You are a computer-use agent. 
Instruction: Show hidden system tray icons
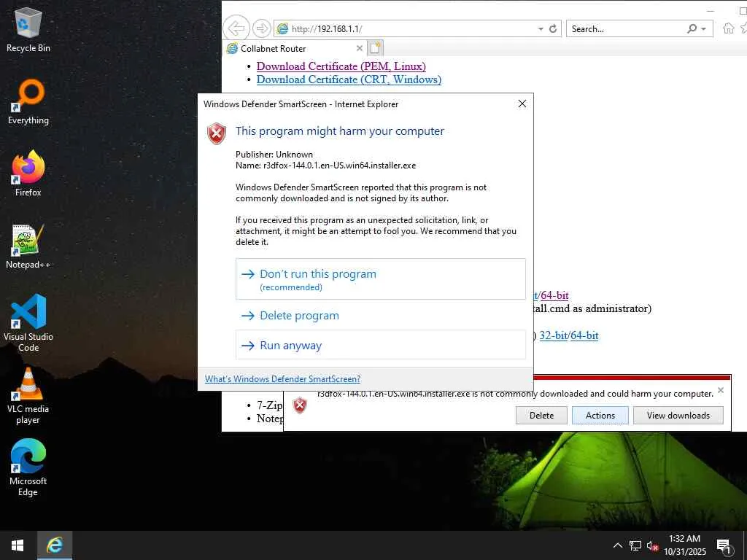click(617, 545)
